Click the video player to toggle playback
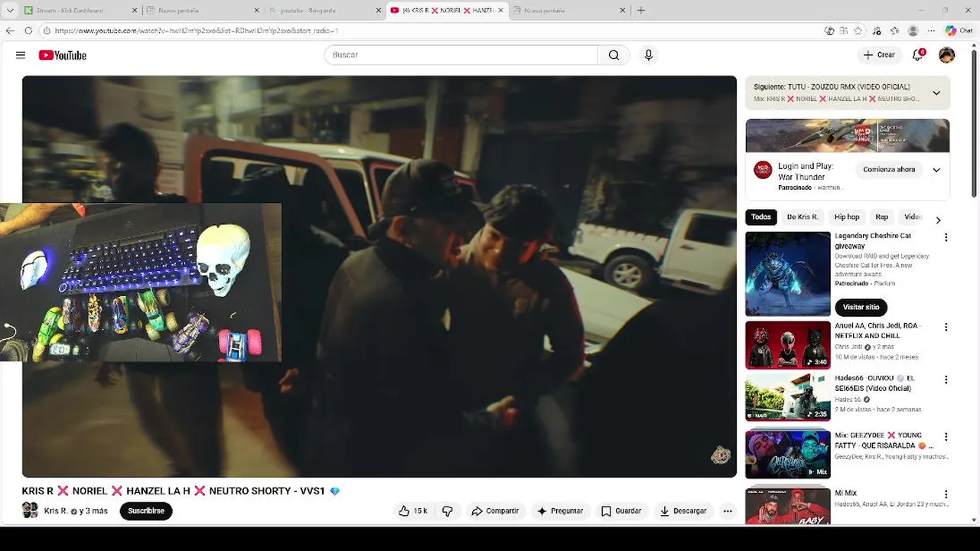Screen dimensions: 980x551 379,276
